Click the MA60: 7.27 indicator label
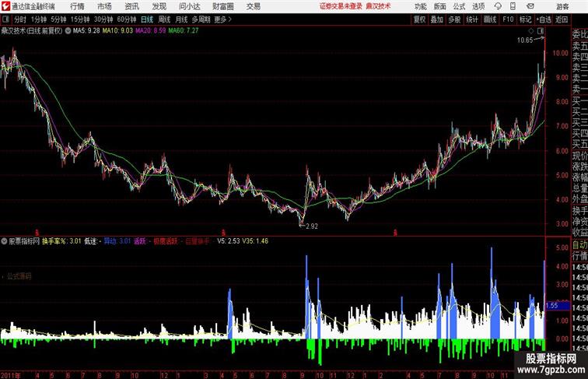Screen dimensions: 588x379 click(184, 30)
